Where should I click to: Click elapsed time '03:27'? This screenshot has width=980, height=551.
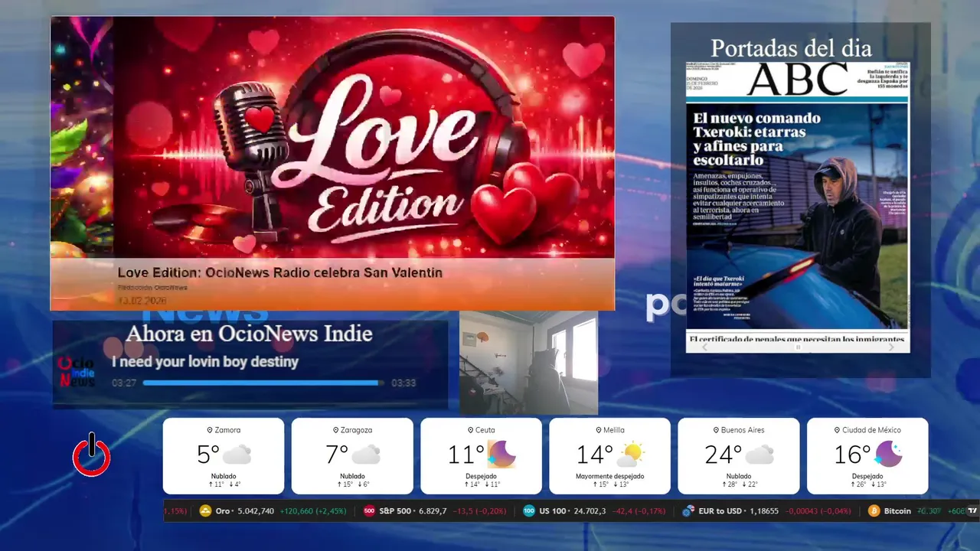[x=124, y=383]
